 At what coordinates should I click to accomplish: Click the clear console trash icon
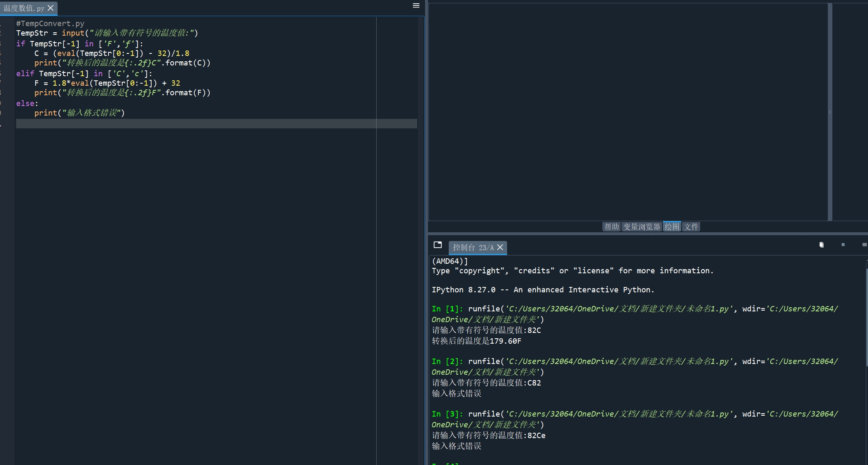pyautogui.click(x=821, y=245)
